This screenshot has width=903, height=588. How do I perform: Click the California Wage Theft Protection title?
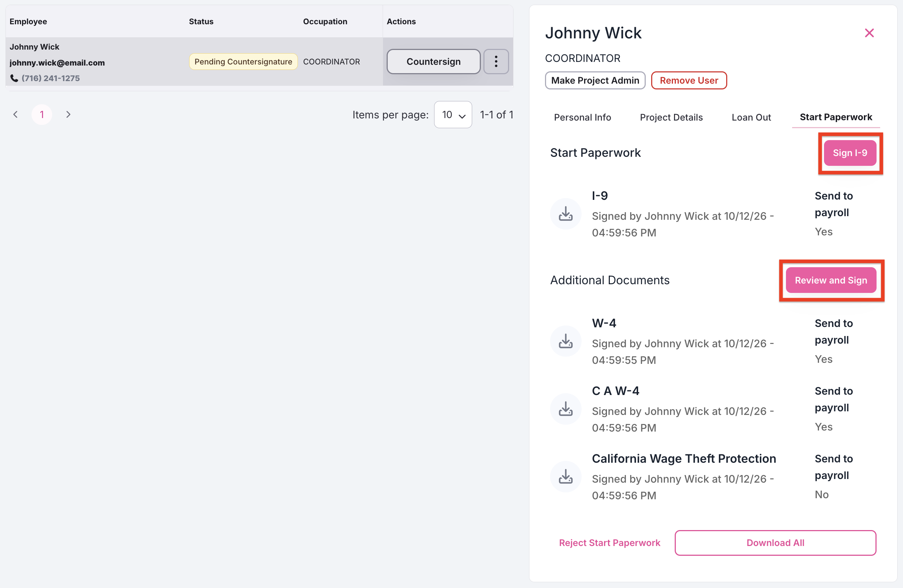684,459
